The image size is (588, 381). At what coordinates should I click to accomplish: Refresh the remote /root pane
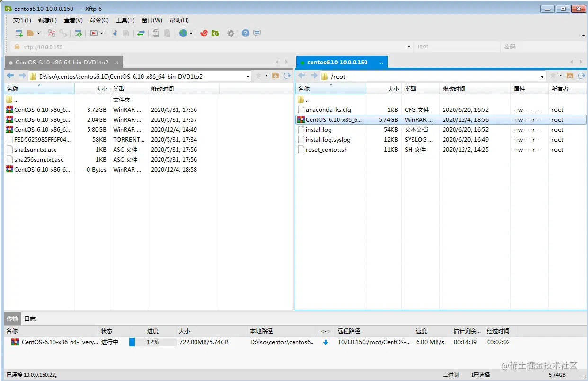581,76
